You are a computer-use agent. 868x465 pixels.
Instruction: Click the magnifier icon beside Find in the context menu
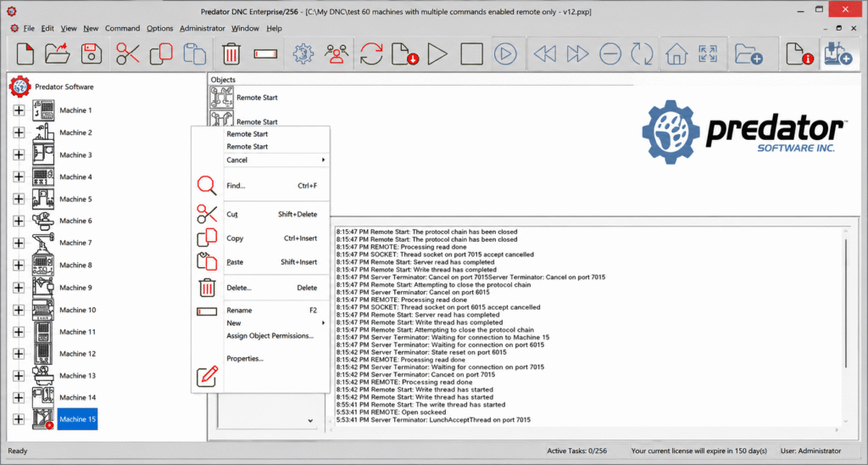click(207, 185)
